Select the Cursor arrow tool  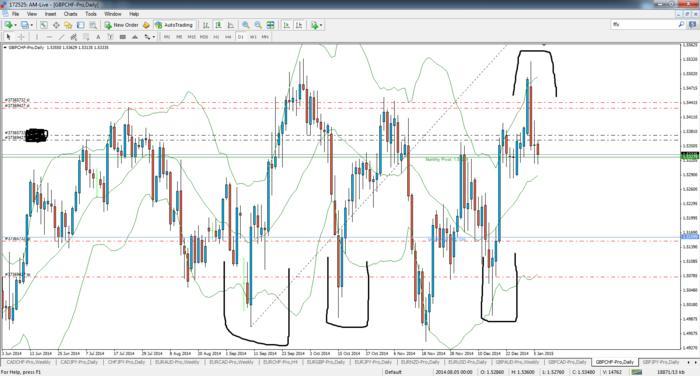(x=8, y=37)
